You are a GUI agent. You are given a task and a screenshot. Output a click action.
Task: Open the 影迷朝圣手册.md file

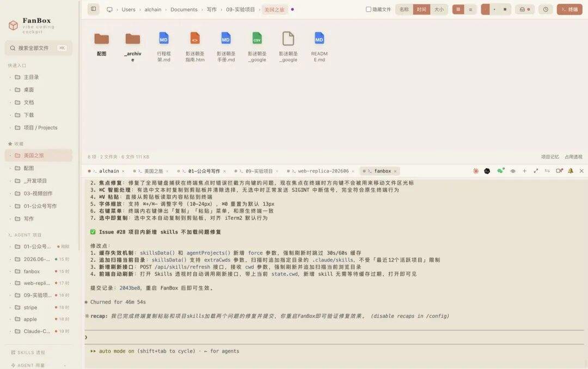tap(226, 47)
